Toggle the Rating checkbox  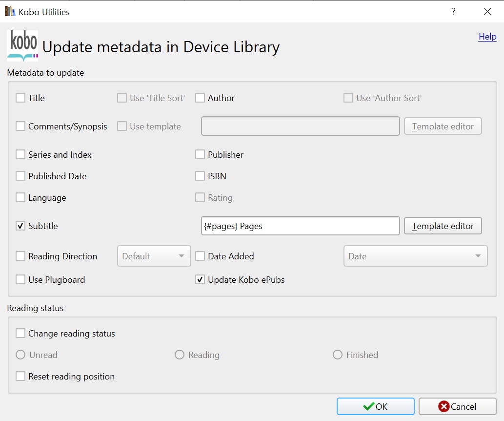[200, 198]
